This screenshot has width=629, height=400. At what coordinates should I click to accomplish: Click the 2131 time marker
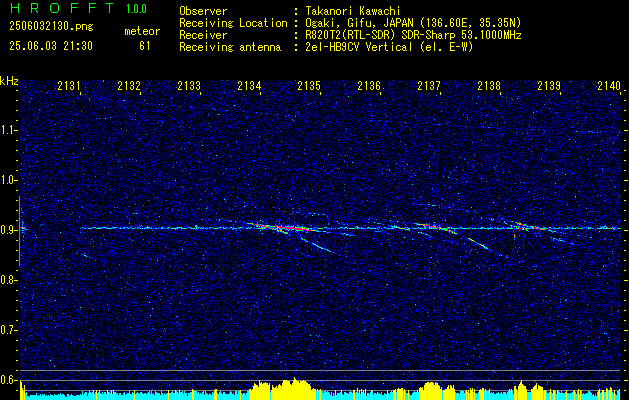[x=69, y=86]
